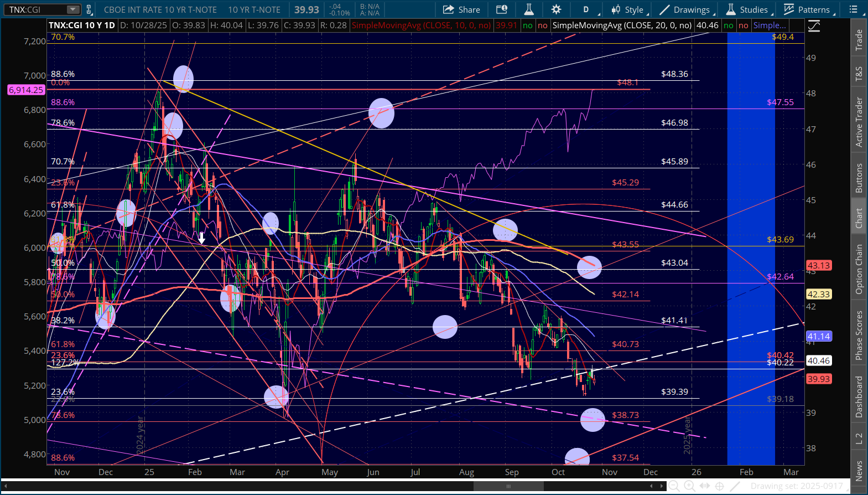Open the Style dropdown menu
Viewport: 868px width, 495px height.
tap(628, 9)
